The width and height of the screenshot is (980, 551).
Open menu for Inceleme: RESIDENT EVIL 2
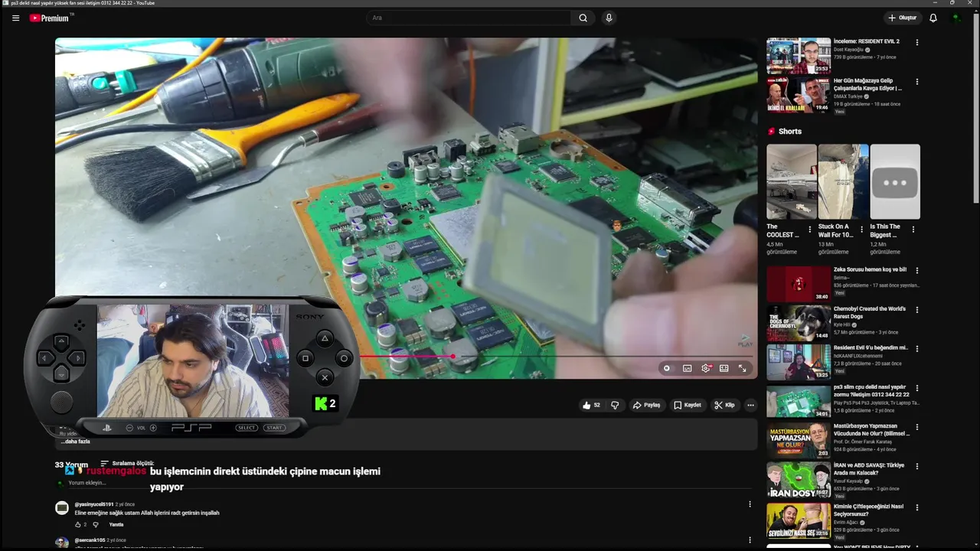tap(916, 42)
